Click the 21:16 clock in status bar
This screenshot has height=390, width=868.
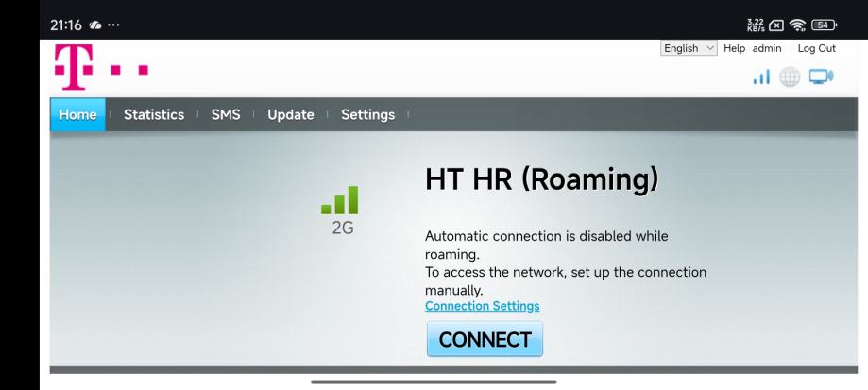click(66, 25)
